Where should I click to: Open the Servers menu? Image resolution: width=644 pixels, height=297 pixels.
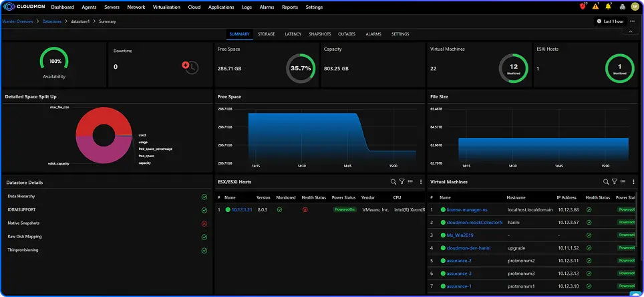tap(112, 7)
